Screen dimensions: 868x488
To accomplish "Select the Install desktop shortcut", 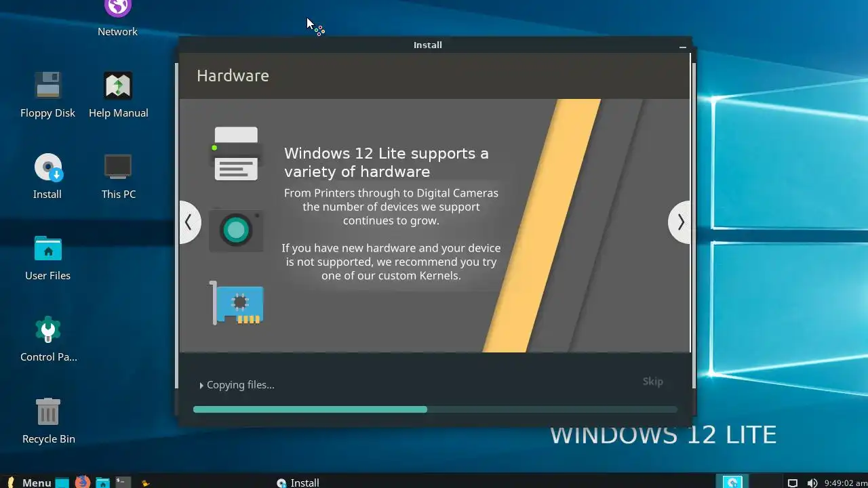I will click(47, 176).
